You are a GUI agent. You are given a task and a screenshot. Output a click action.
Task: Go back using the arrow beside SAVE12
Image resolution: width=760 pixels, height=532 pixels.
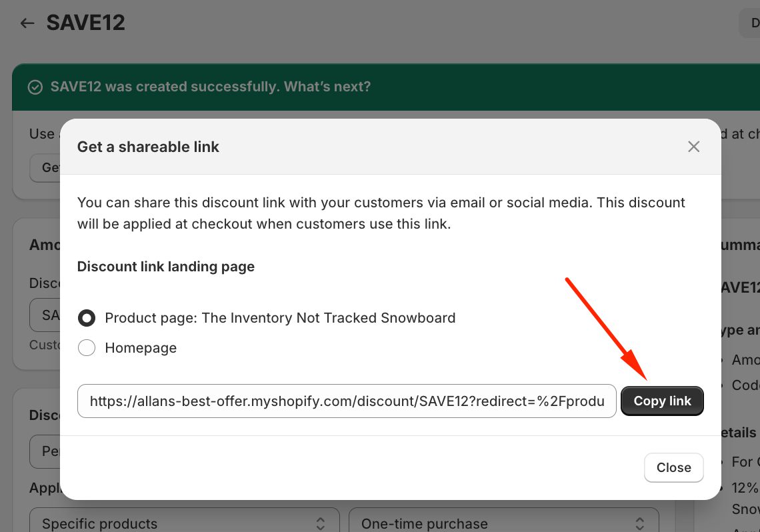click(x=27, y=23)
